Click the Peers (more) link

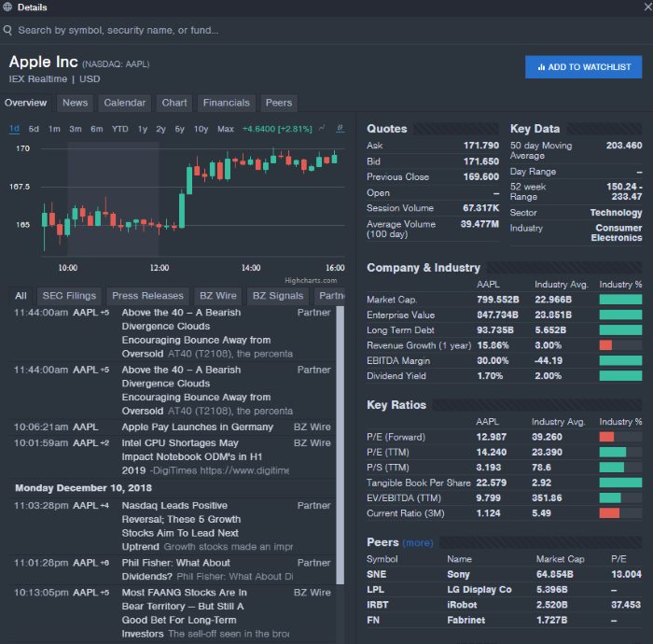point(418,543)
